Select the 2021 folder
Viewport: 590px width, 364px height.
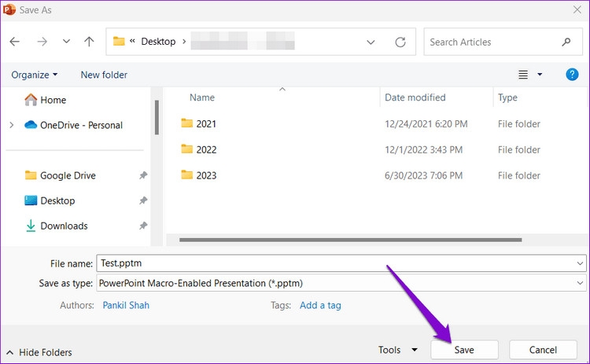206,124
